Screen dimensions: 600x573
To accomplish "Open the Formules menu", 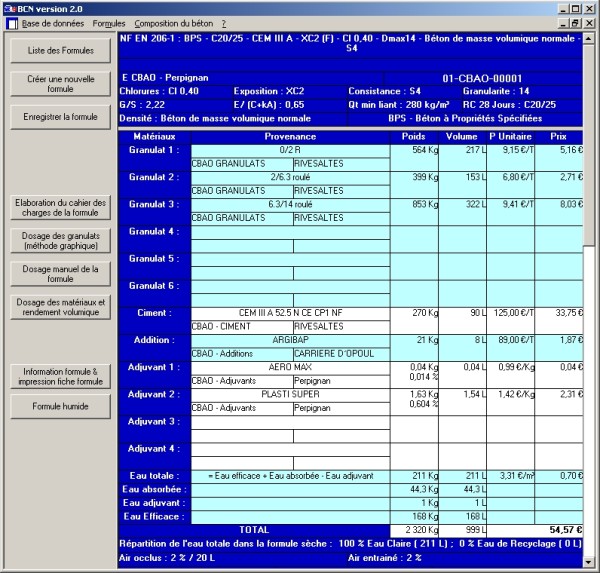I will pyautogui.click(x=109, y=22).
